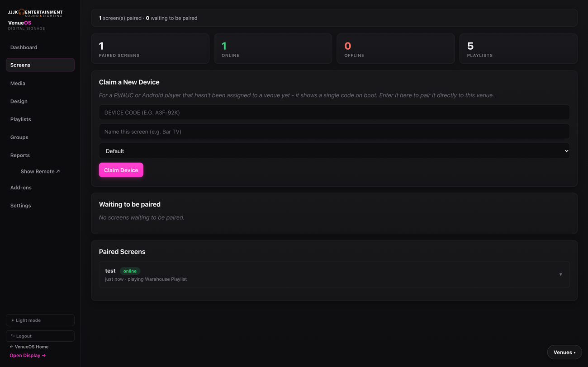Click the screens paired summary text
588x367 pixels.
pyautogui.click(x=148, y=18)
